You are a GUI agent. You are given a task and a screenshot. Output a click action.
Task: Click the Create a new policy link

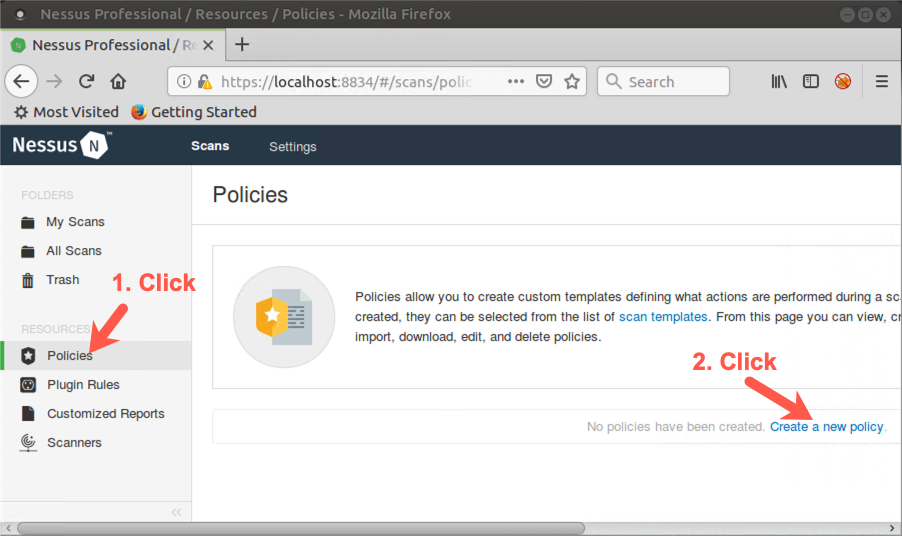tap(826, 427)
